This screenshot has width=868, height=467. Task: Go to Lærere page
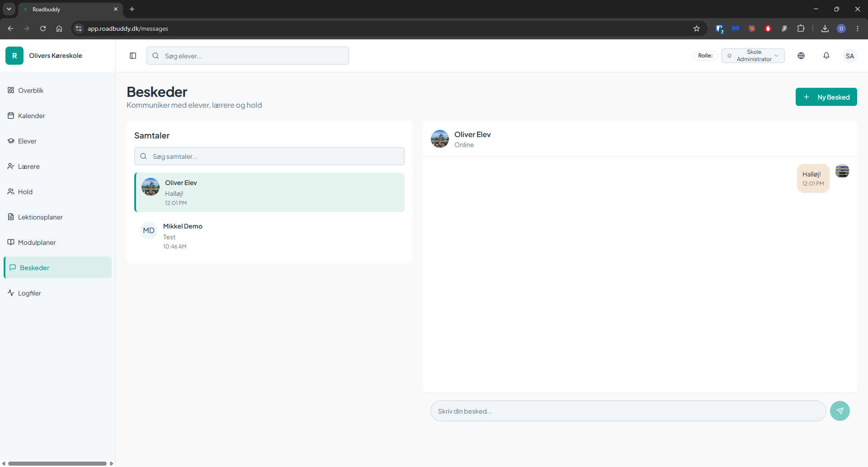coord(57,166)
